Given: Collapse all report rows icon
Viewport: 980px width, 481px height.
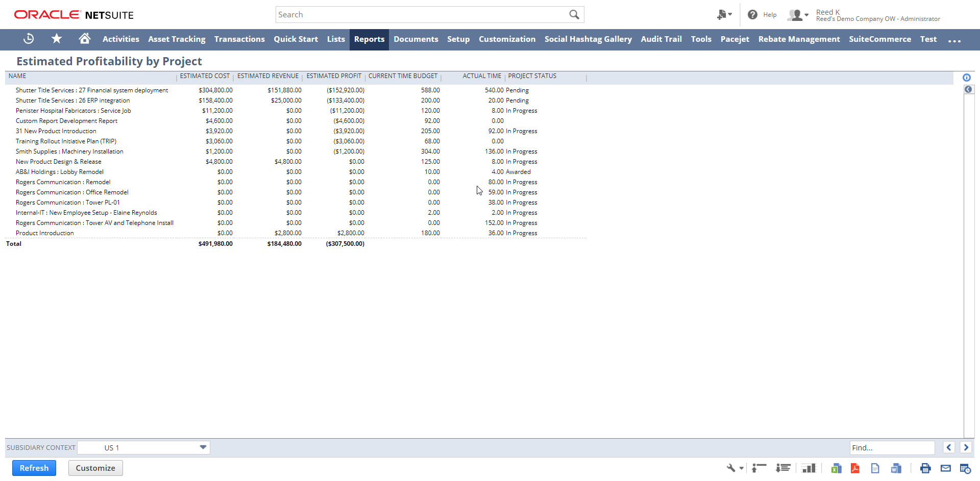Looking at the screenshot, I should (x=759, y=468).
